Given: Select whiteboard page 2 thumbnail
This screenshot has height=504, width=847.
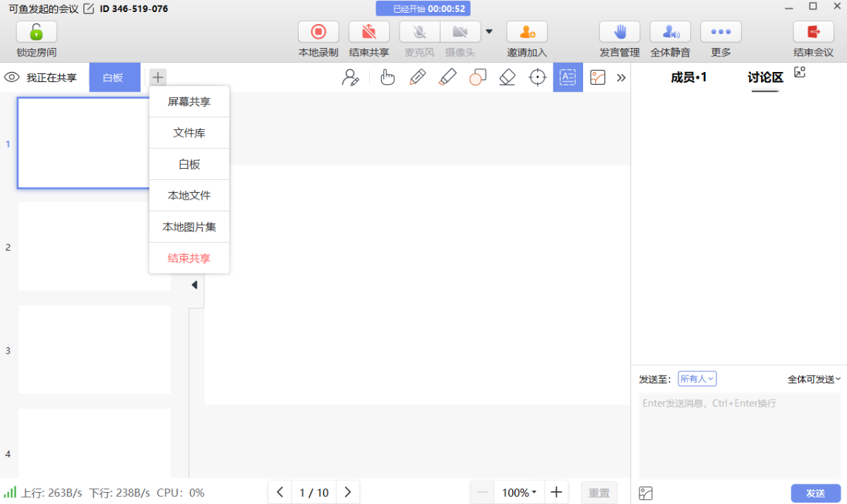Looking at the screenshot, I should (x=94, y=246).
